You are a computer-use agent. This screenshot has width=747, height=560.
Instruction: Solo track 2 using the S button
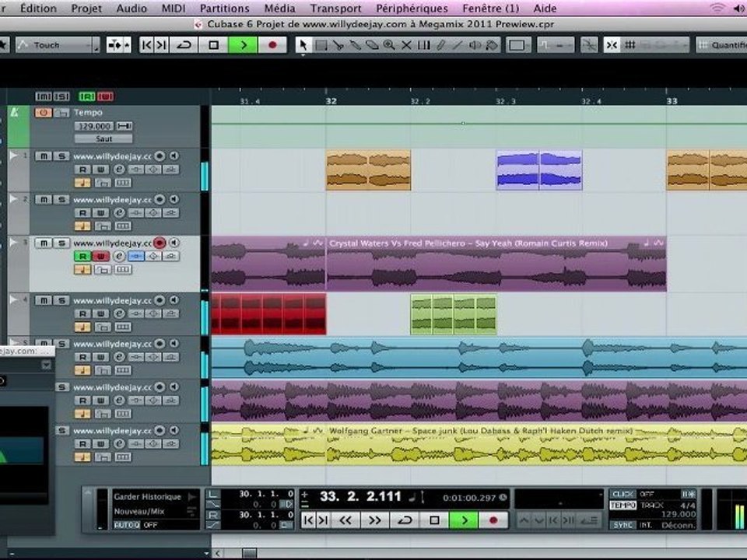point(61,200)
